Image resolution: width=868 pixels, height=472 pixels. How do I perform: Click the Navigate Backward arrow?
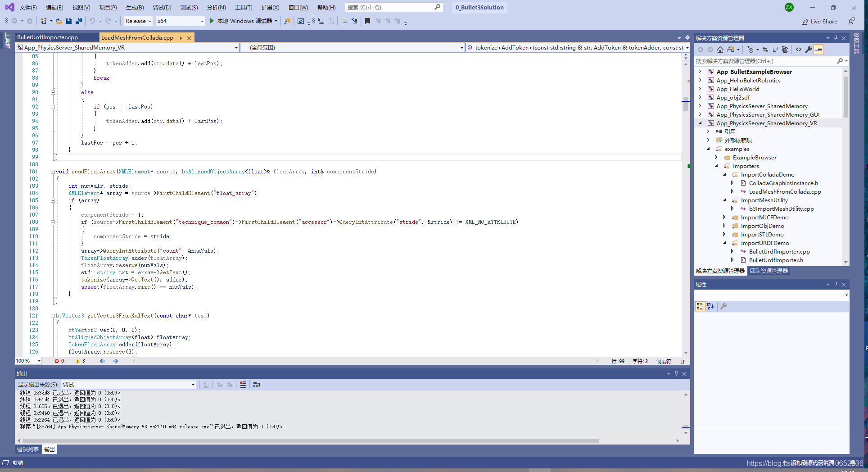pos(15,21)
